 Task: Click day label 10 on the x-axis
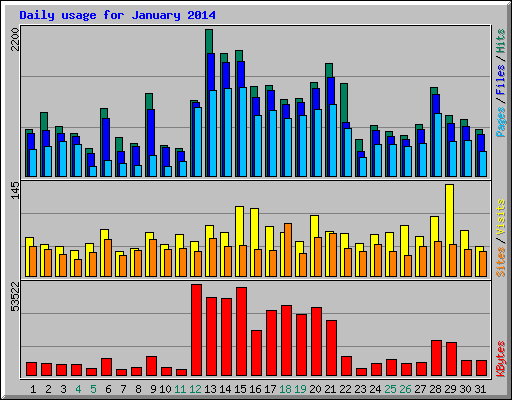[x=165, y=389]
